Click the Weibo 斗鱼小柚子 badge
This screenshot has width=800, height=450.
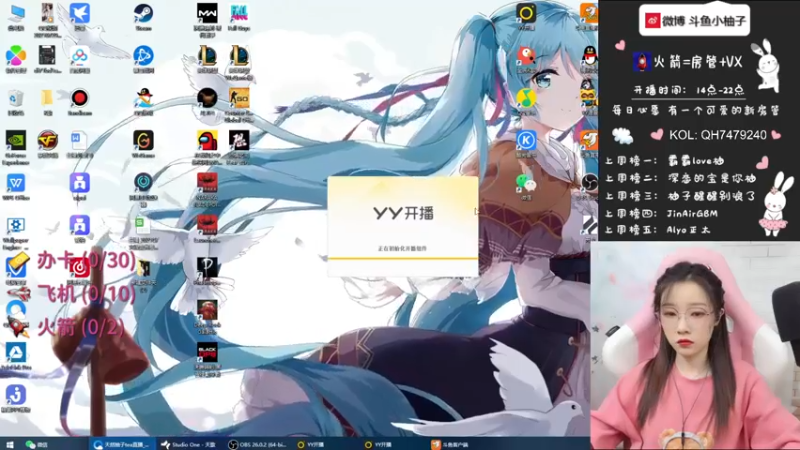[694, 21]
